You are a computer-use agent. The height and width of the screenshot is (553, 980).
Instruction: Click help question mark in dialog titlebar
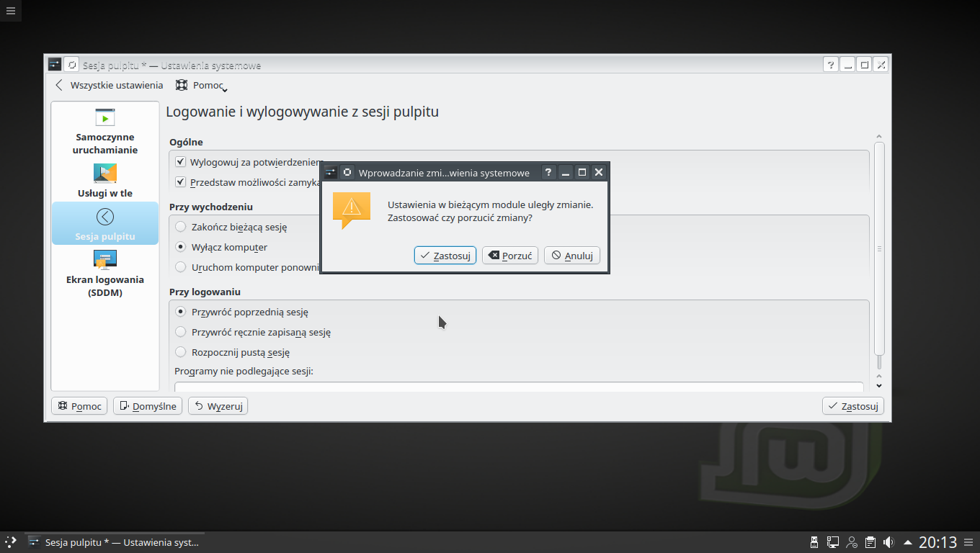pyautogui.click(x=548, y=172)
